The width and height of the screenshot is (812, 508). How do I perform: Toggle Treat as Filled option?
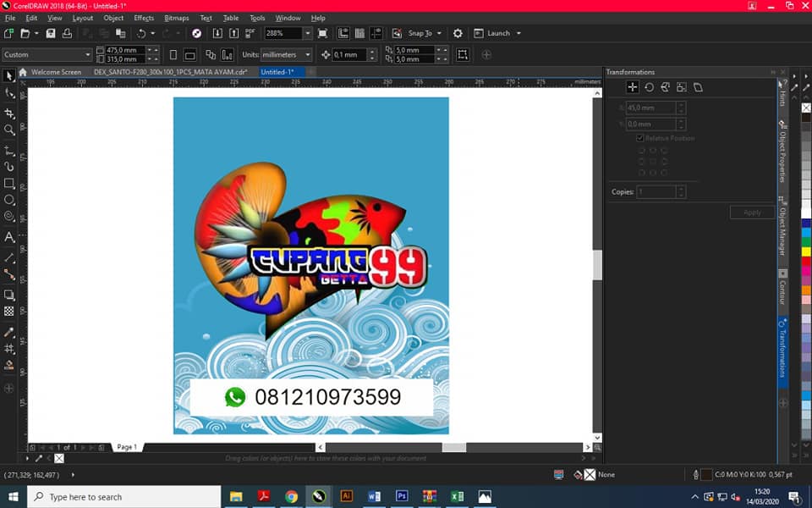tap(463, 54)
